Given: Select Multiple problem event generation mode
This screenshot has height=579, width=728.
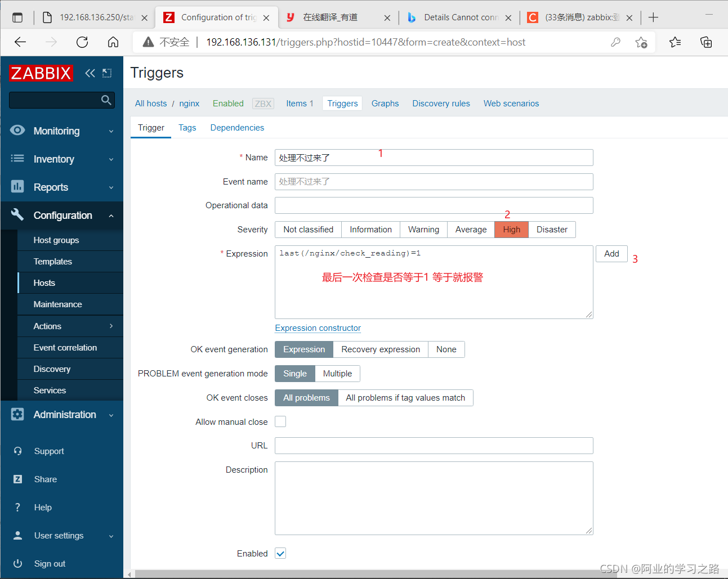Looking at the screenshot, I should coord(337,374).
